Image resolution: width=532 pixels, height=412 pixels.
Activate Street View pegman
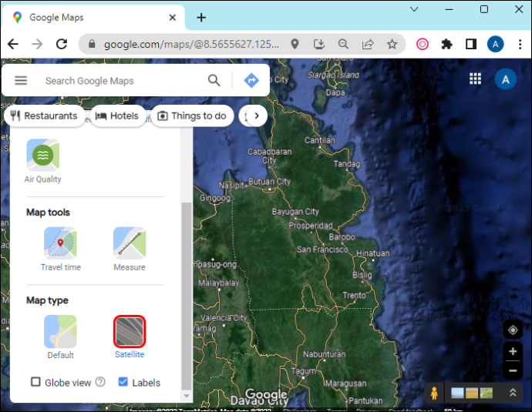pos(434,393)
